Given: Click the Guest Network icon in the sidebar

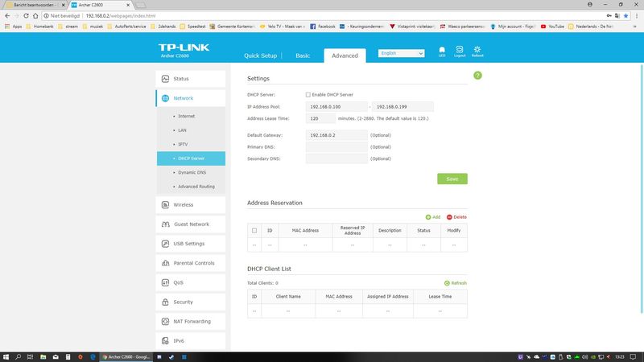Looking at the screenshot, I should pos(166,224).
